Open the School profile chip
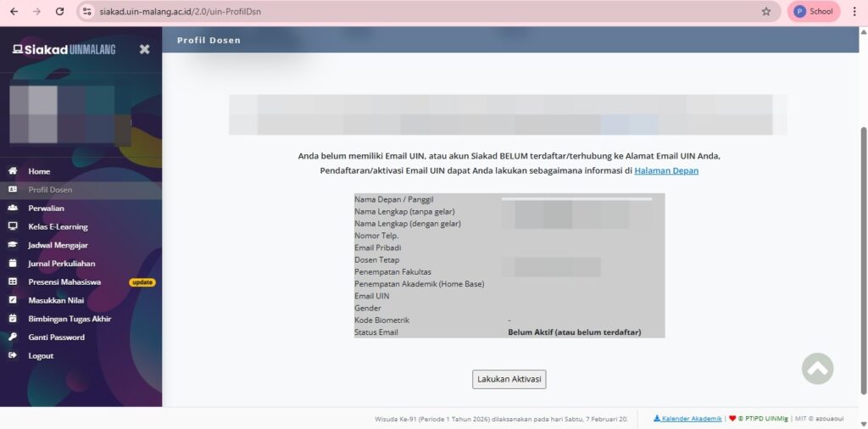This screenshot has height=429, width=868. tap(814, 12)
